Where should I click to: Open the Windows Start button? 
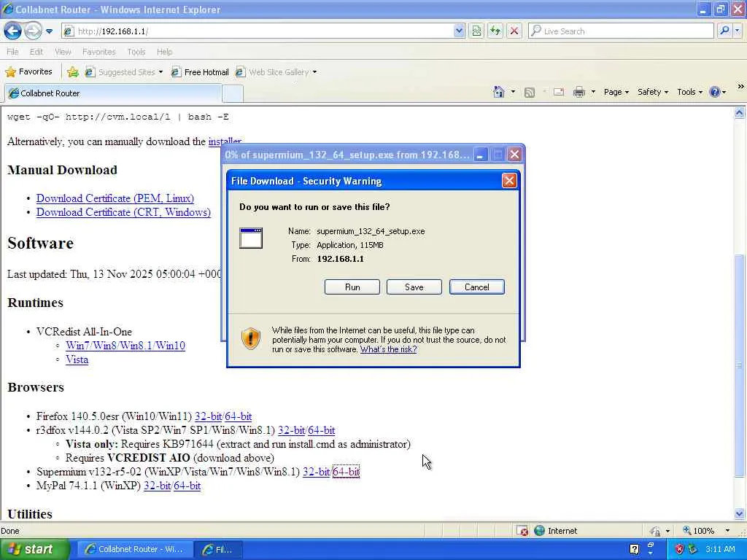coord(34,550)
